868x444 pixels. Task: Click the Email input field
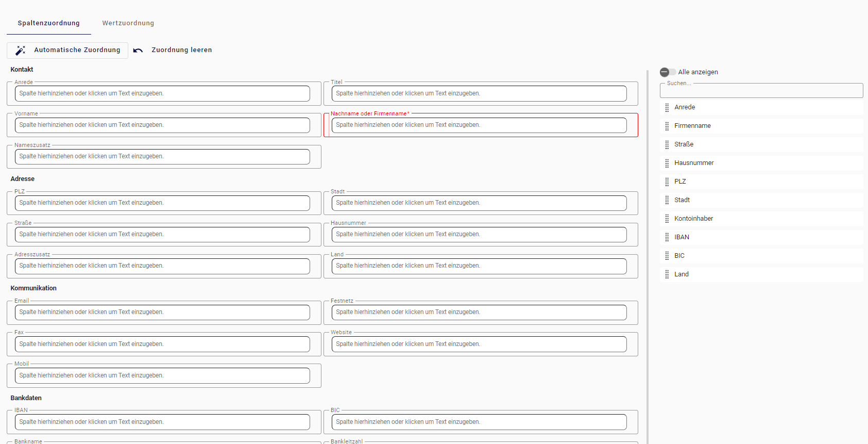click(162, 312)
